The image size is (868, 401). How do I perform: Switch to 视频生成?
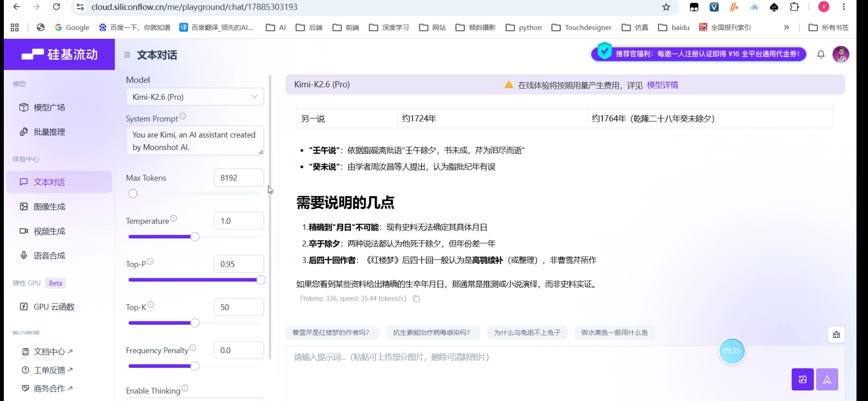[x=59, y=231]
